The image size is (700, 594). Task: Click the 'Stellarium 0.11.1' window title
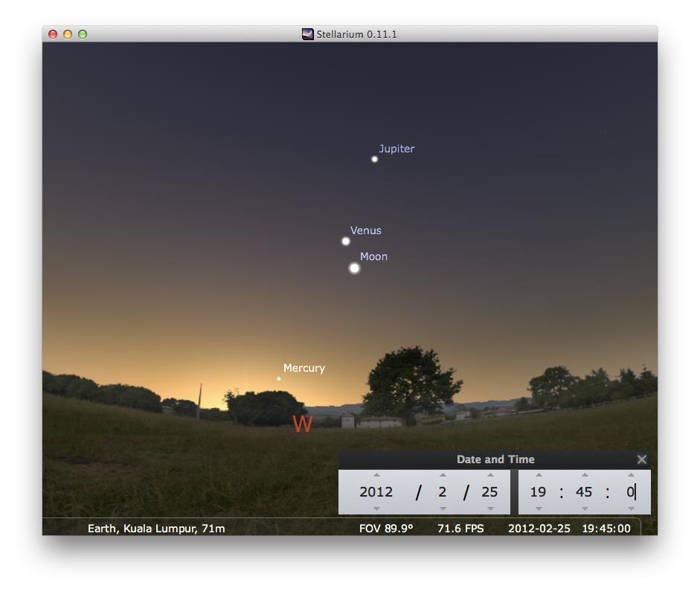(x=357, y=34)
